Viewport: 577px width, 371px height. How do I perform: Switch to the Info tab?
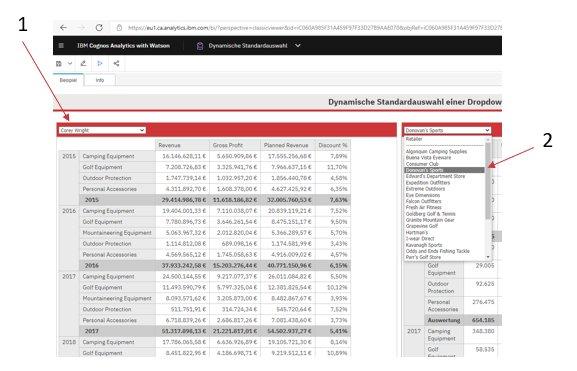pyautogui.click(x=100, y=80)
